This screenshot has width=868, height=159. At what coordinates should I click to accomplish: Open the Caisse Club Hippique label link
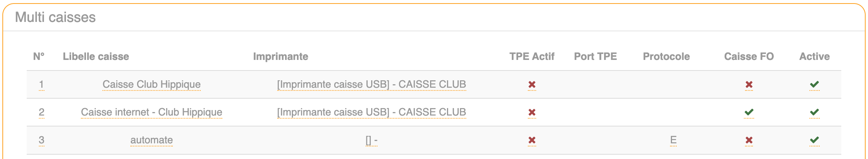click(x=151, y=85)
